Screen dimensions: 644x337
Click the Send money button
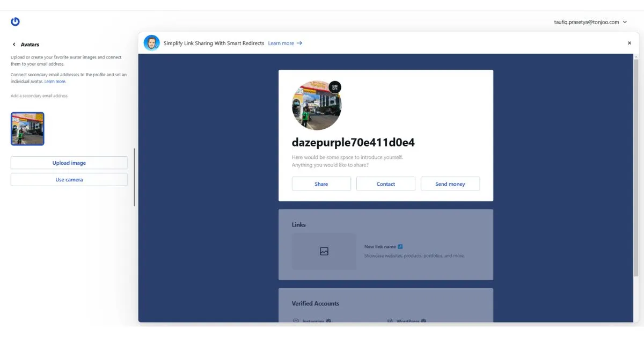pyautogui.click(x=450, y=184)
